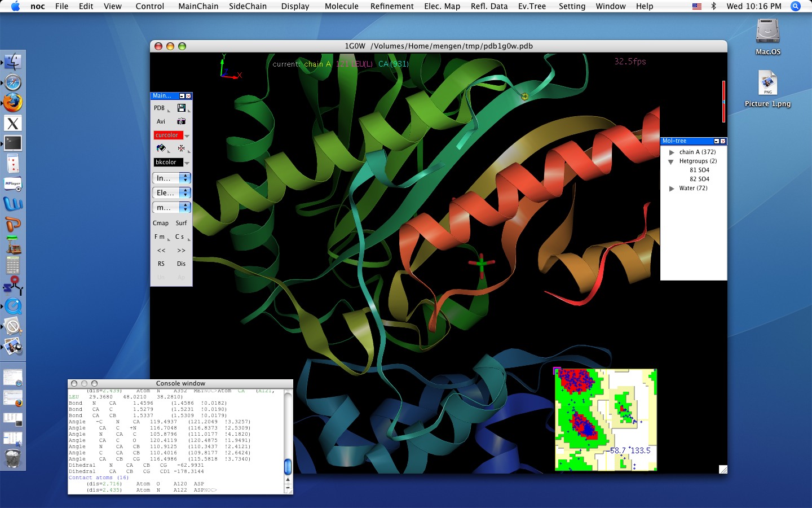Screen dimensions: 812x508
Task: Collapse the Mol-tree panel minimize box
Action: [x=717, y=141]
